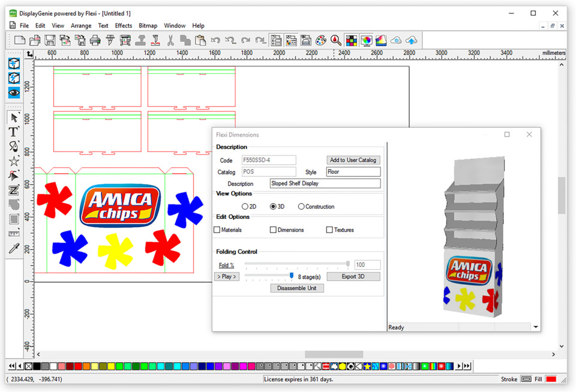
Task: Click the Print icon in the toolbar
Action: (x=95, y=41)
